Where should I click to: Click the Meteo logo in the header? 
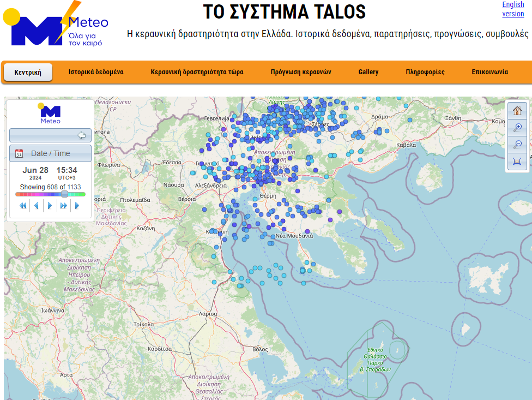point(56,24)
